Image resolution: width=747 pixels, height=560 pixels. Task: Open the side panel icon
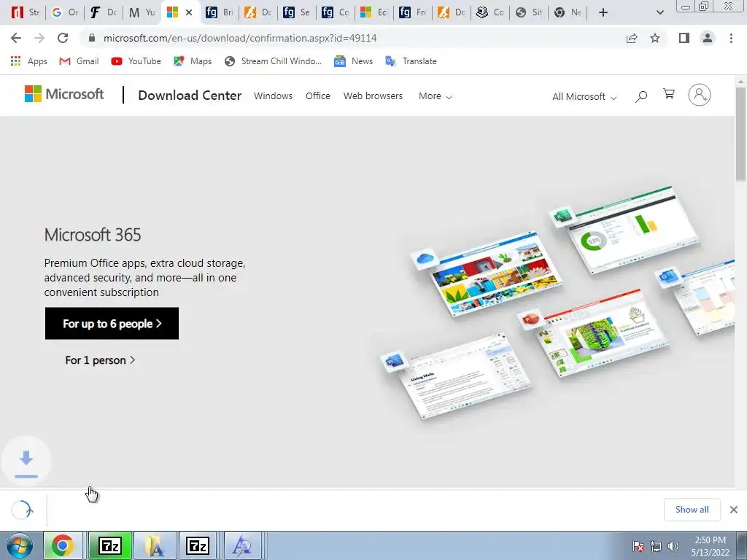point(684,38)
